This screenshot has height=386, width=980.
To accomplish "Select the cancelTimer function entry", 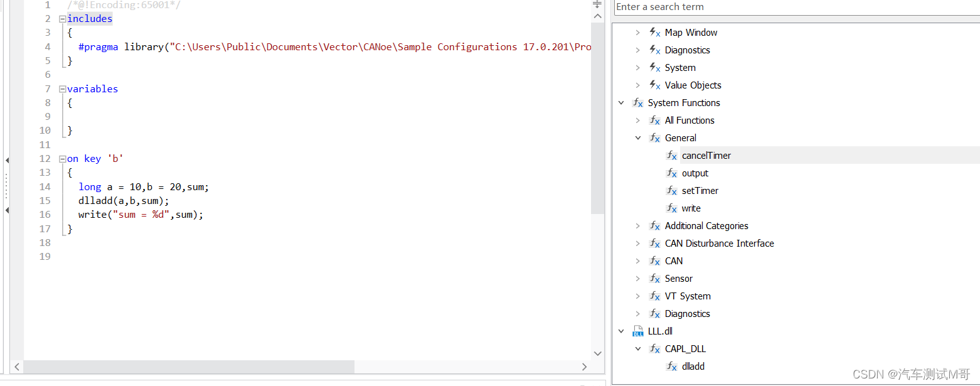I will (x=706, y=155).
